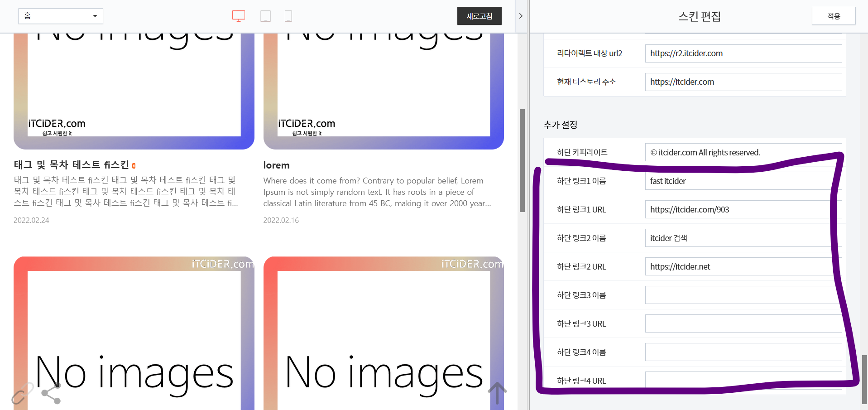
Task: Click the bottom-left No images thumbnail card
Action: pos(134,333)
